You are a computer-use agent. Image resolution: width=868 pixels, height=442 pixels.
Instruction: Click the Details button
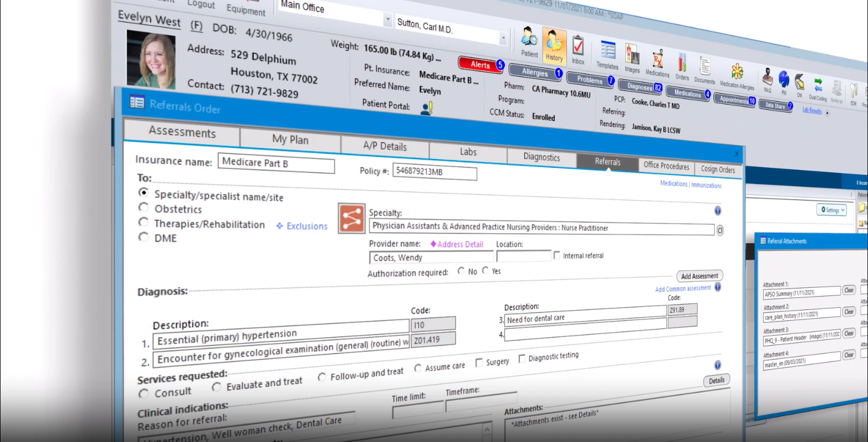pos(716,380)
